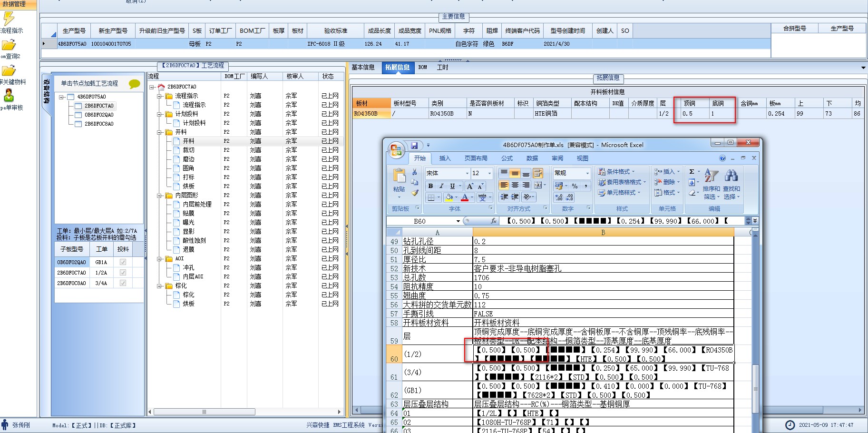Click 单元格样式 button in Excel
Viewport: 868px width, 433px height.
(x=620, y=193)
